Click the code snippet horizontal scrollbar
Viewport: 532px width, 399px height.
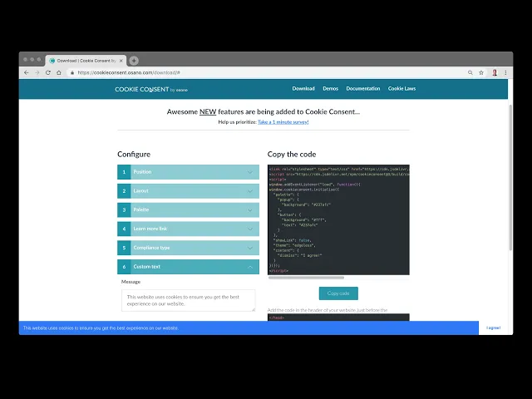(306, 278)
